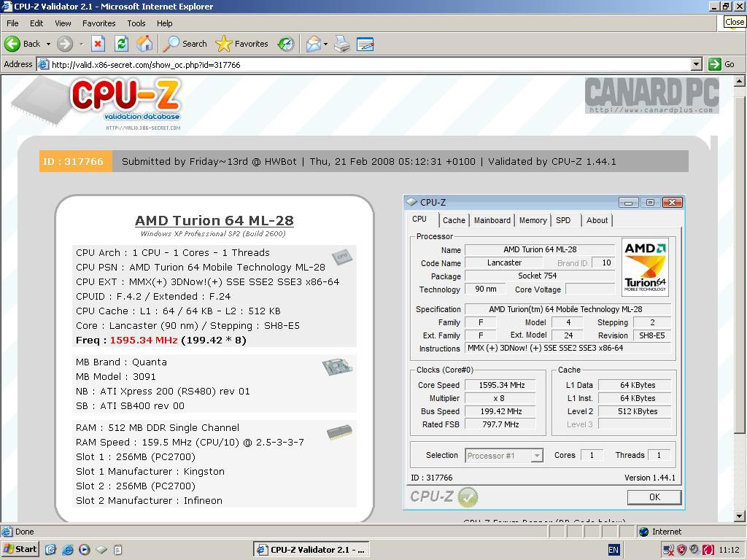Click the red 1595.34 MHz frequency text
747x560 pixels.
(x=144, y=341)
